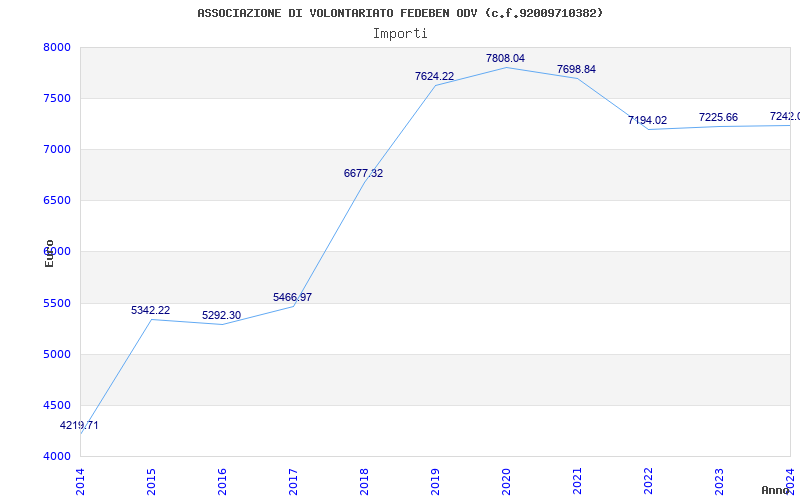Click the y-axis value 6500
This screenshot has height=500, width=800.
[x=57, y=201]
